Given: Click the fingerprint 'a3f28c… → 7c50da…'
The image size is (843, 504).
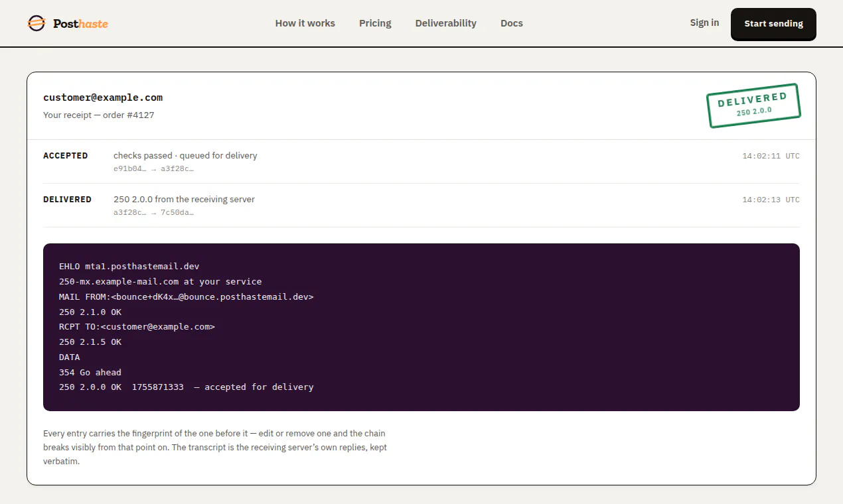Looking at the screenshot, I should pos(153,212).
